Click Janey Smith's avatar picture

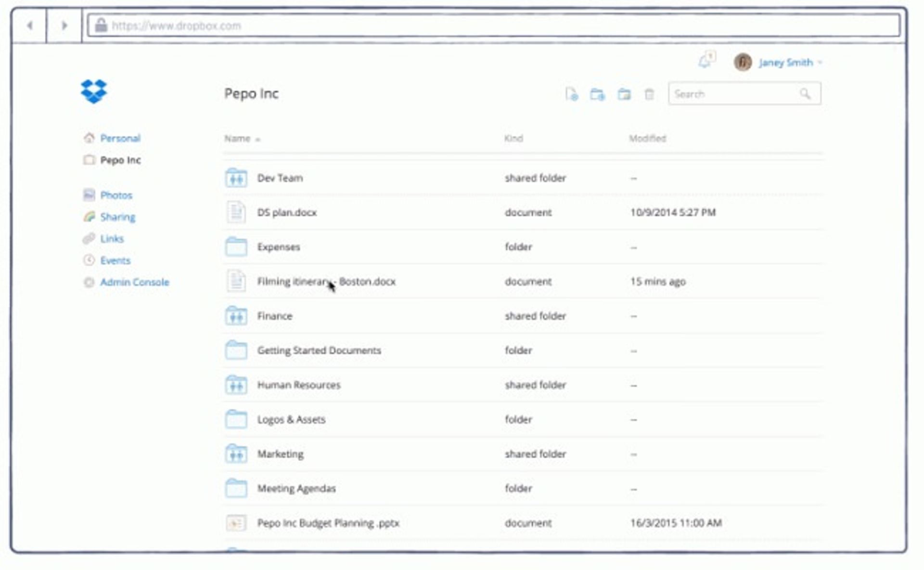(743, 62)
